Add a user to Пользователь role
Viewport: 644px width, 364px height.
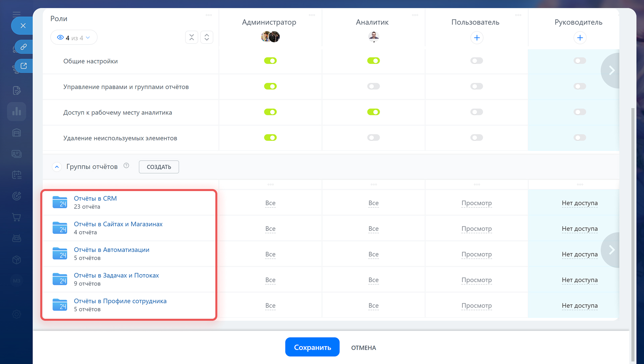(x=477, y=38)
